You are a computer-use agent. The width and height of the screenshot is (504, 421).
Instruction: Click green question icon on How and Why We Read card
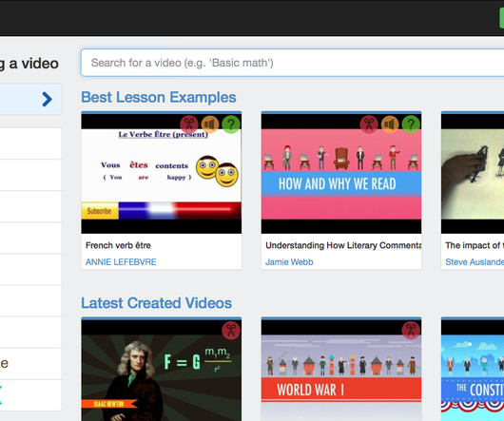coord(411,124)
